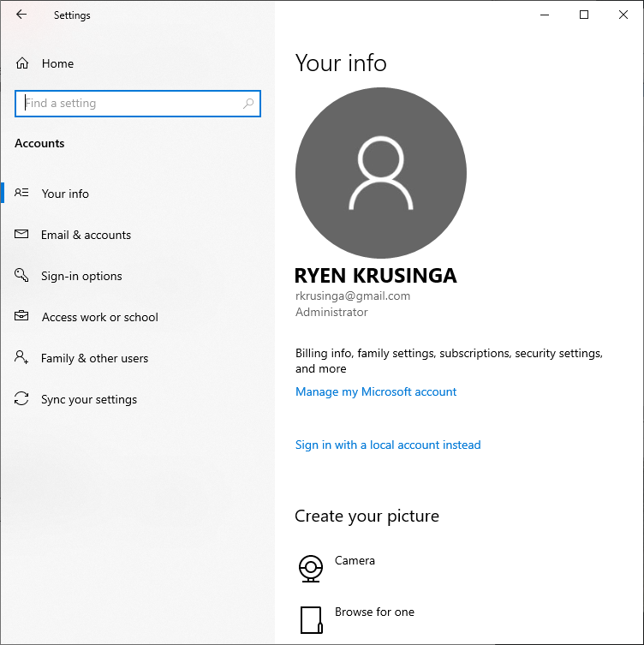This screenshot has height=645, width=644.
Task: Minimize the Settings window
Action: (545, 15)
